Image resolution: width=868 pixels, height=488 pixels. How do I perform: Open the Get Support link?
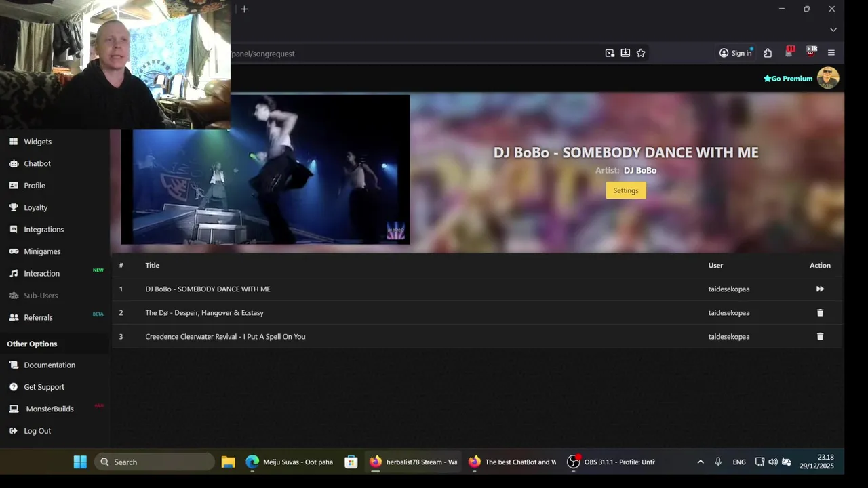[x=44, y=387]
